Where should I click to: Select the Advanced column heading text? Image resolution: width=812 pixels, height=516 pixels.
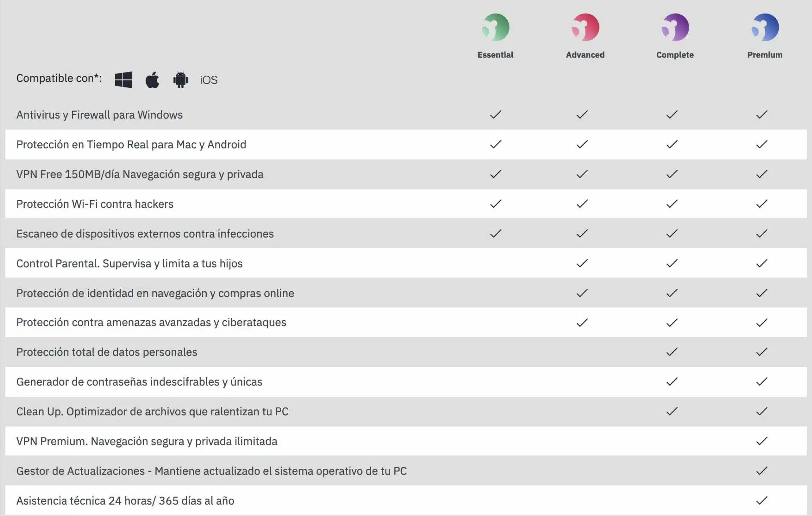[585, 55]
